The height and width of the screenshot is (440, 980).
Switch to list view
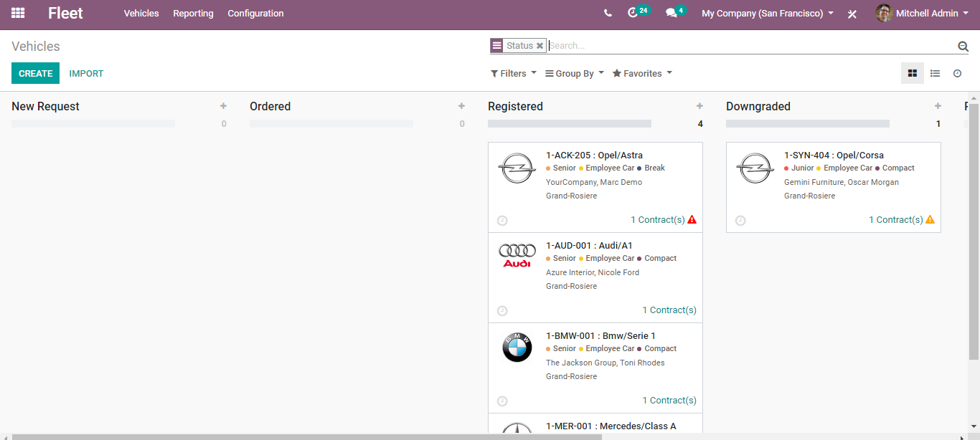point(935,73)
